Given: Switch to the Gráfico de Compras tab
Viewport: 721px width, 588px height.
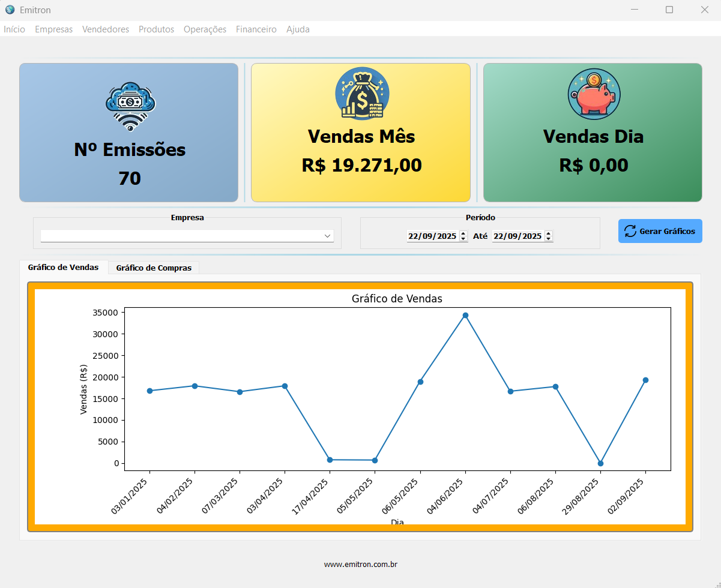Looking at the screenshot, I should tap(153, 268).
